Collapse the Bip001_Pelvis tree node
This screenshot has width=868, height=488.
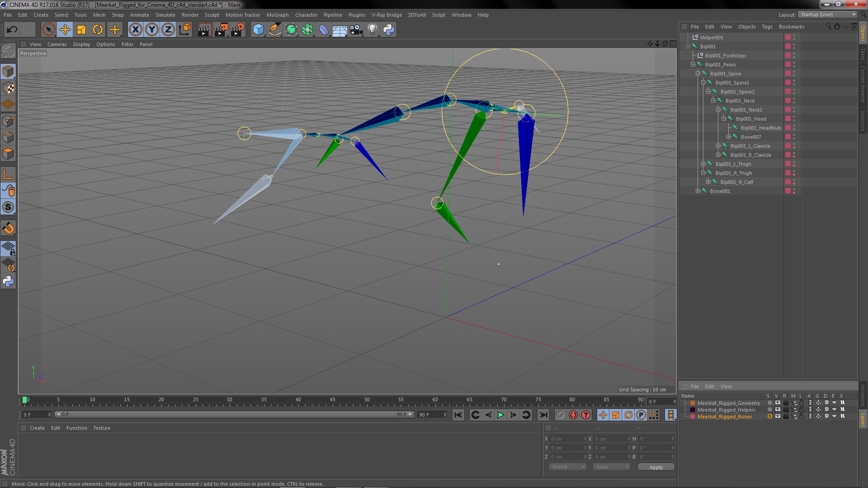pyautogui.click(x=693, y=65)
